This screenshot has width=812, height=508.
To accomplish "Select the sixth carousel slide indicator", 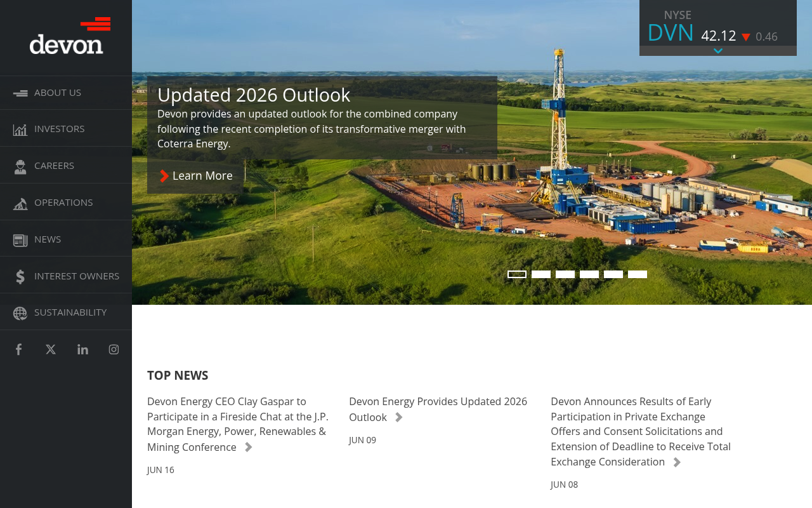I will coord(638,274).
